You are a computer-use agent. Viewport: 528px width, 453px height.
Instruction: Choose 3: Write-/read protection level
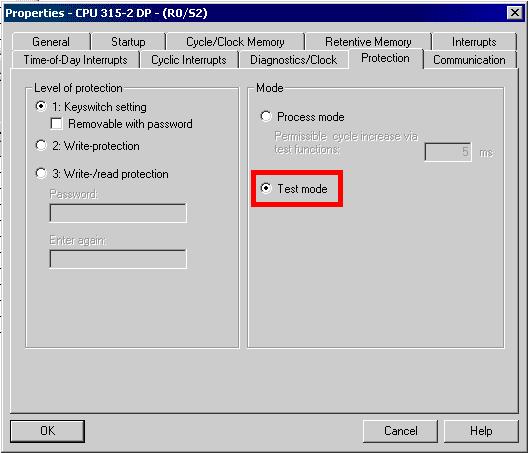click(x=41, y=173)
